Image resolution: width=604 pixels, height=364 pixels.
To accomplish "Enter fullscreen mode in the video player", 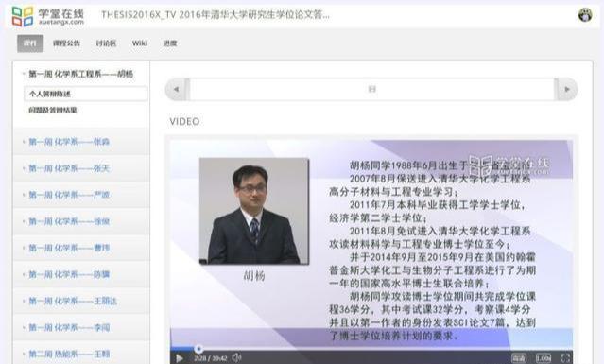I will tap(565, 358).
